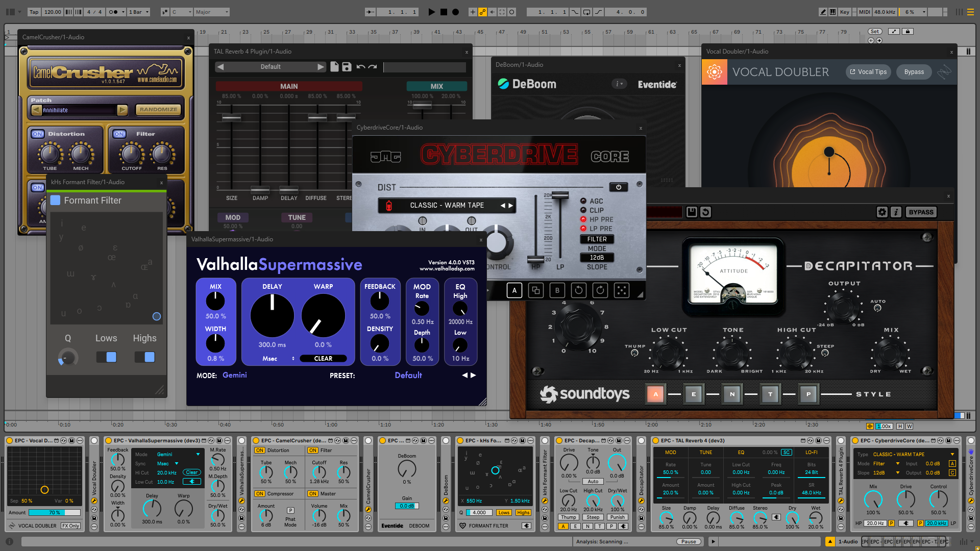Click the Cyberdrive randomize dice icon
This screenshot has height=551, width=980.
pyautogui.click(x=621, y=290)
